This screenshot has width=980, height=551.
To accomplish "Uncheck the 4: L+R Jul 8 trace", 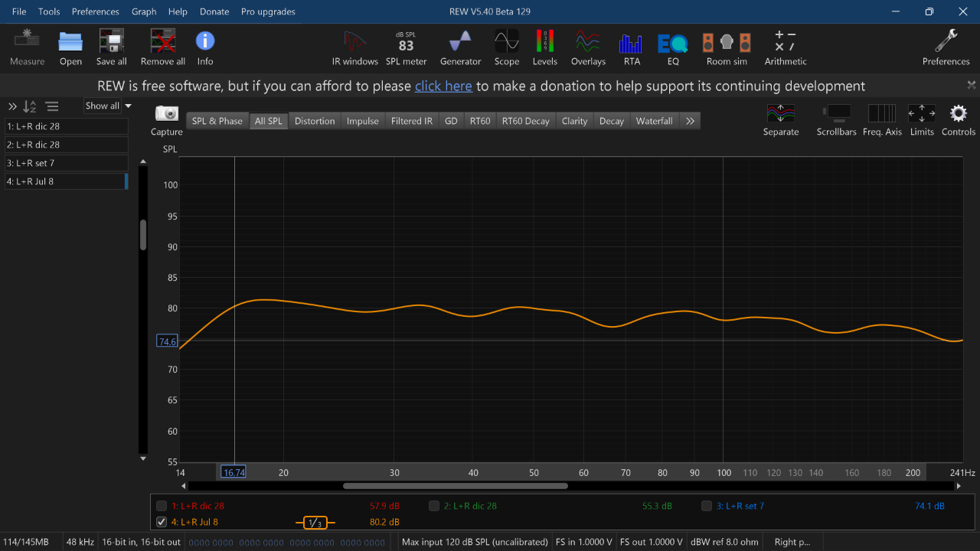I will (x=162, y=522).
